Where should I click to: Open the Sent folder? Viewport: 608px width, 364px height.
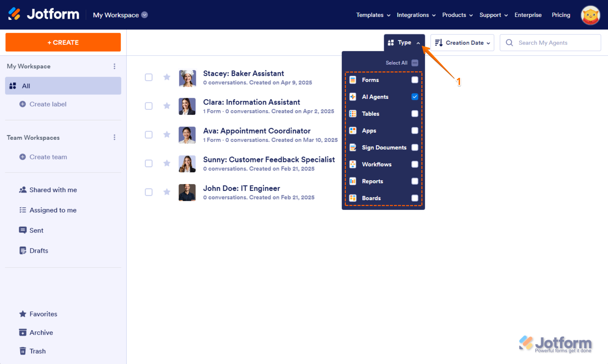point(31,230)
